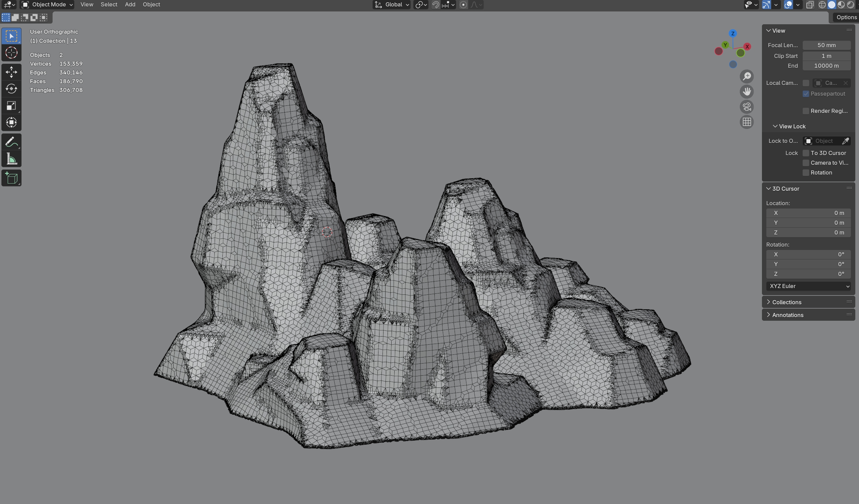Select the Scale tool
The height and width of the screenshot is (504, 859).
(x=11, y=106)
